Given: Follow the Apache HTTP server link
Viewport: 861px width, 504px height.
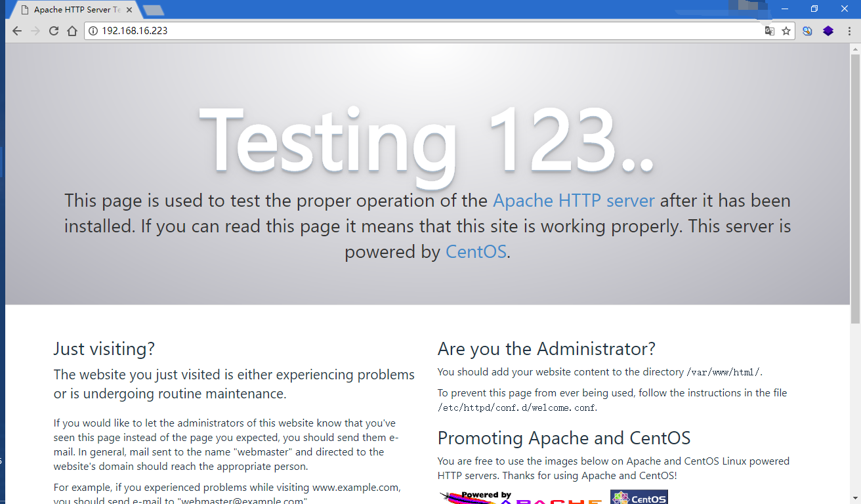Looking at the screenshot, I should [x=574, y=200].
